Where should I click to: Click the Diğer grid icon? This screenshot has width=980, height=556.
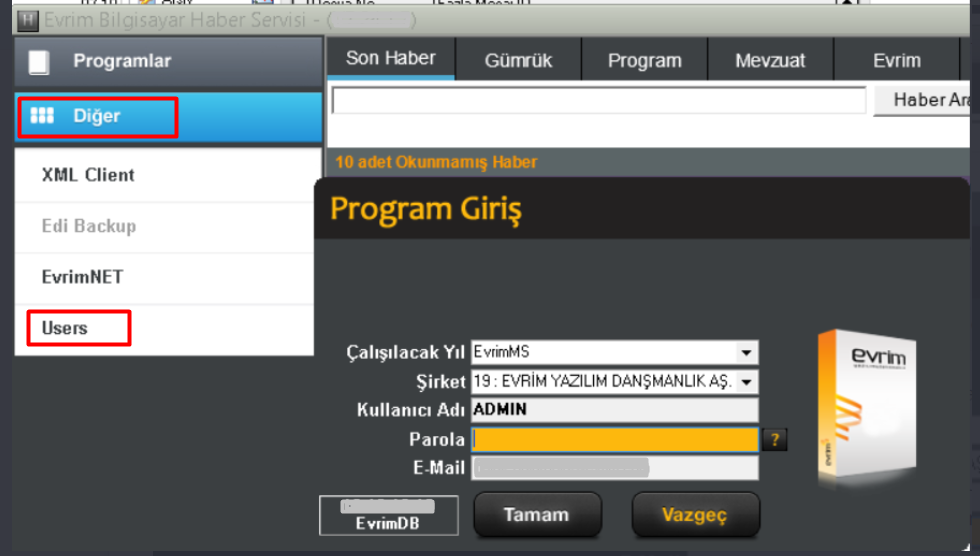[x=42, y=116]
